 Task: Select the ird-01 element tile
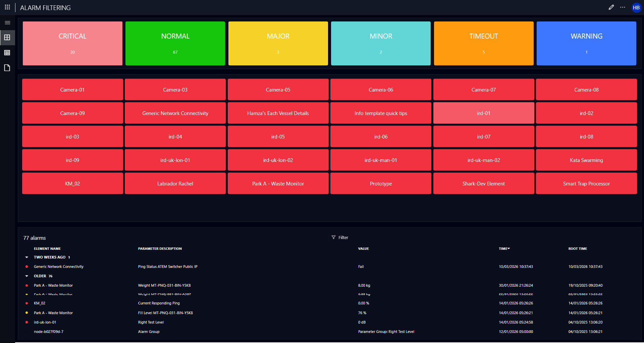(483, 113)
